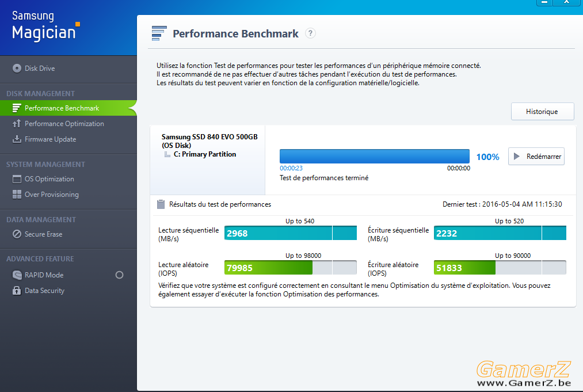This screenshot has height=392, width=583.
Task: Click the OS Optimization window icon
Action: tap(17, 179)
